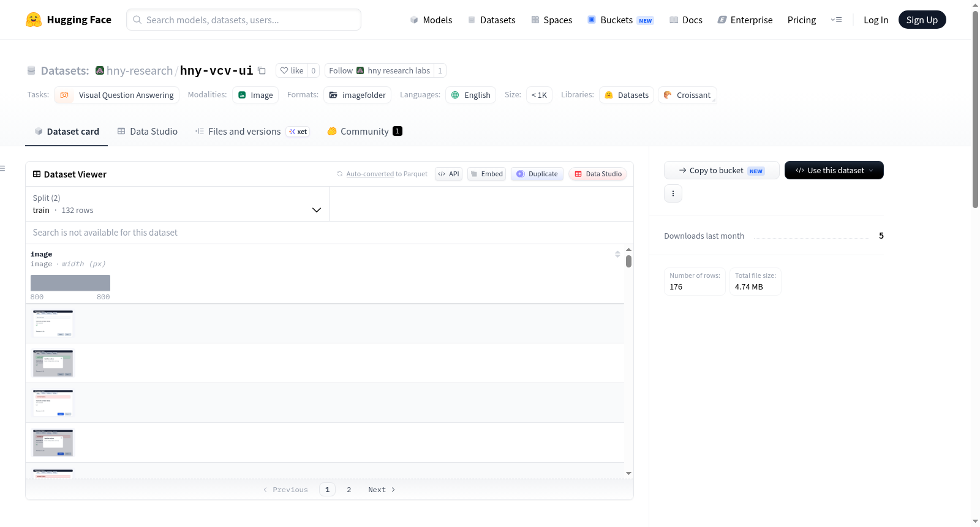Open the navigation overflow menu icon
The width and height of the screenshot is (980, 527).
(836, 20)
